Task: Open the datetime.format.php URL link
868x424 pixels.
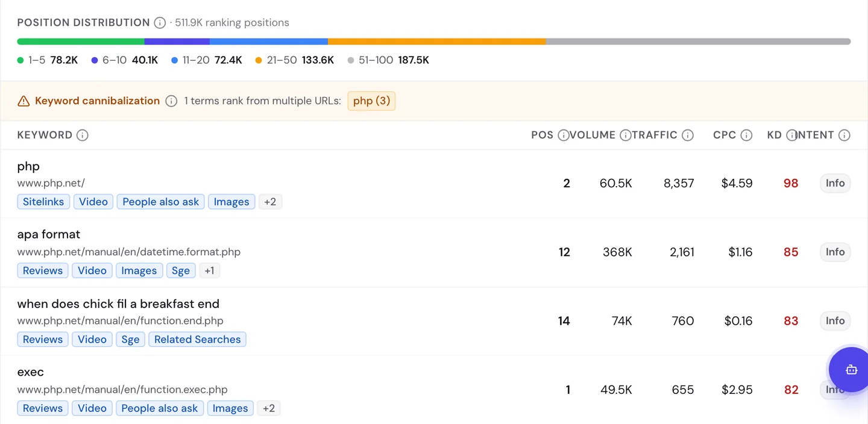Action: pyautogui.click(x=129, y=252)
